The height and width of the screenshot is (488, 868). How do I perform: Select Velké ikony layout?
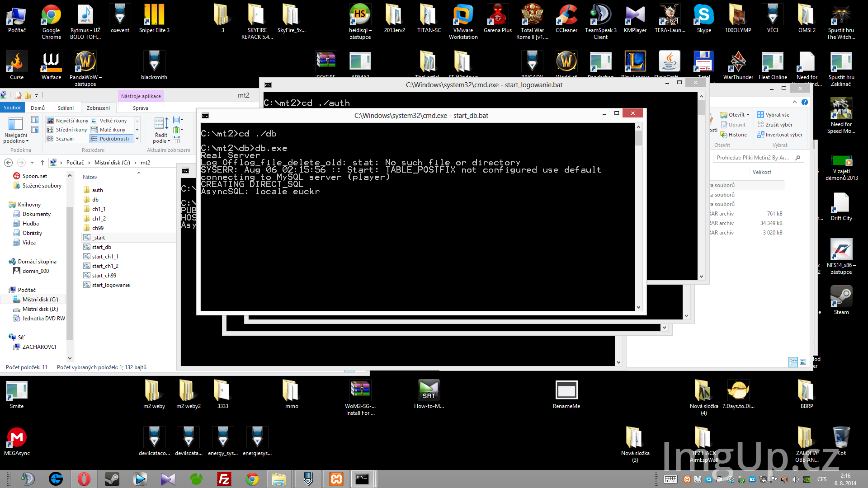[x=109, y=121]
